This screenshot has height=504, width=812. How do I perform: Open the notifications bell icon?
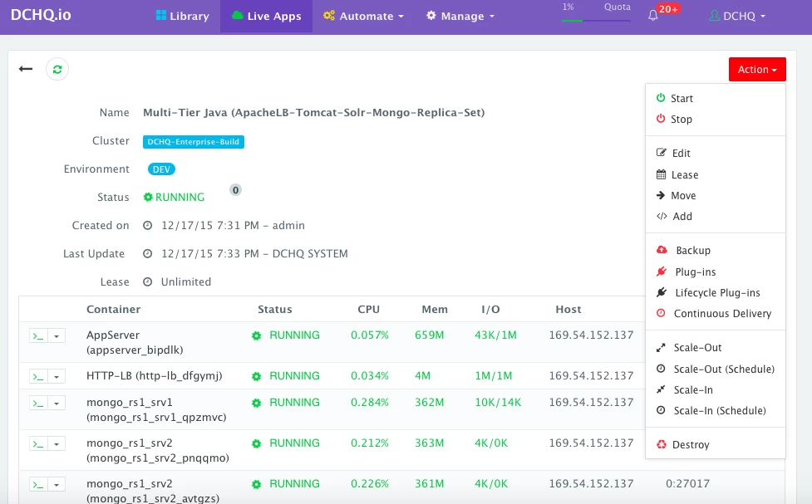(x=653, y=16)
